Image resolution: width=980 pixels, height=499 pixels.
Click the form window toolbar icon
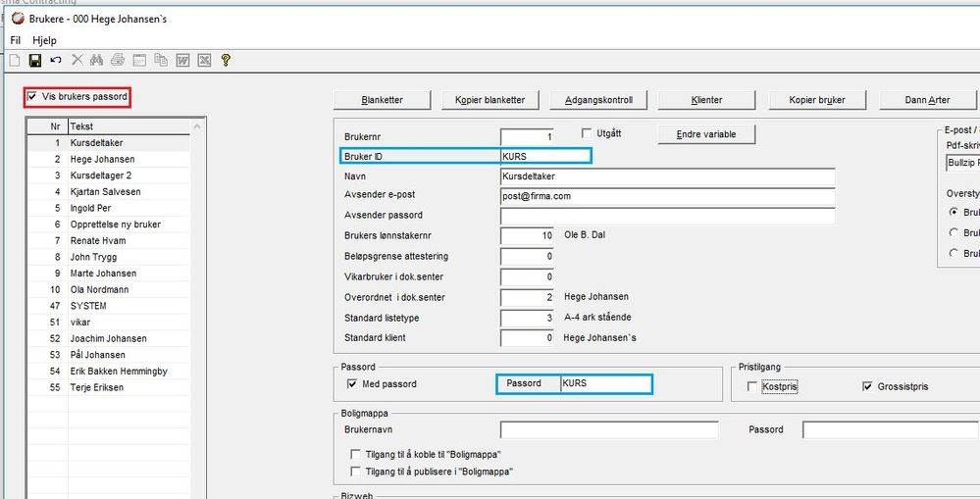point(139,60)
